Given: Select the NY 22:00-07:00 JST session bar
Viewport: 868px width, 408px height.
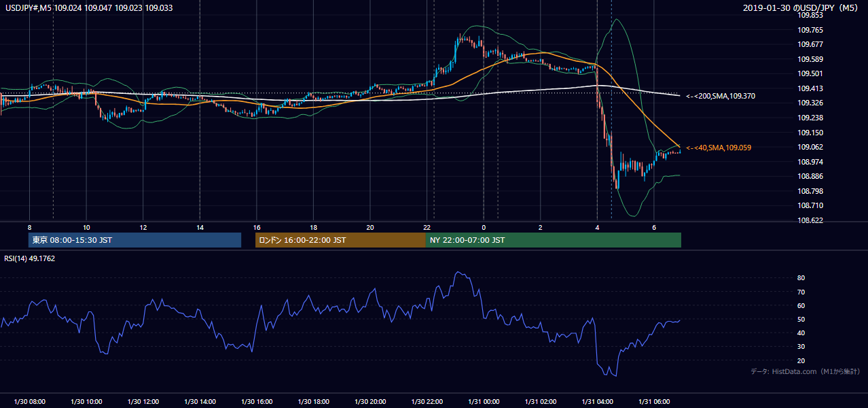Looking at the screenshot, I should click(554, 240).
